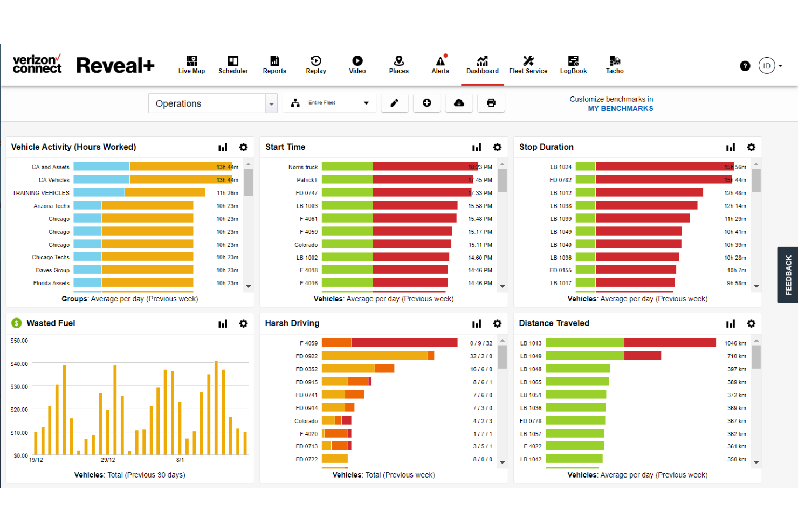Click the edit pencil button on the dashboard toolbar

(x=395, y=102)
